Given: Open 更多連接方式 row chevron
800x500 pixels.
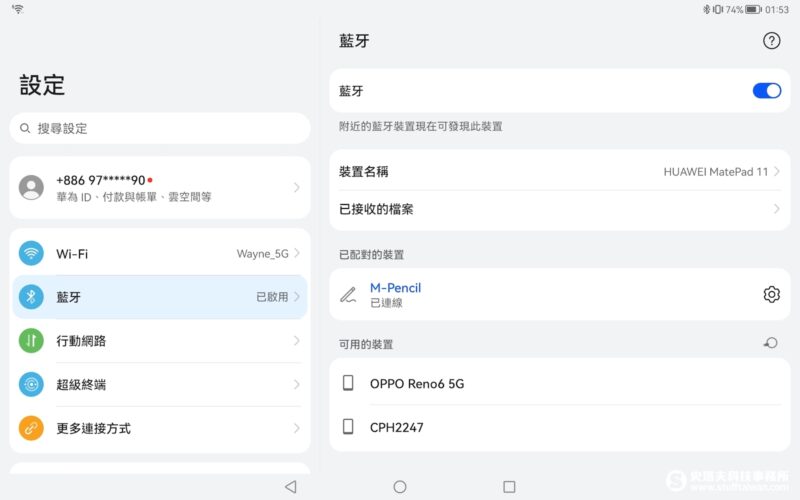Looking at the screenshot, I should [296, 428].
